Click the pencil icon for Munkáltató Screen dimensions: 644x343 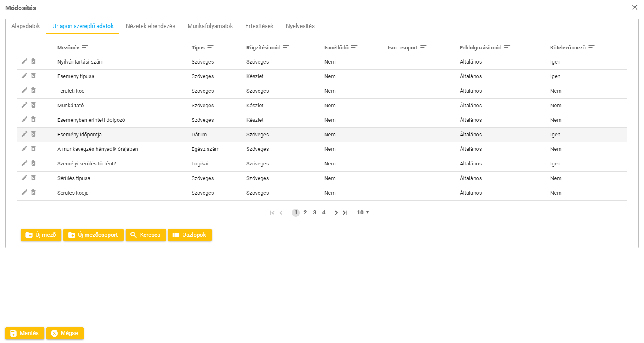pos(25,105)
